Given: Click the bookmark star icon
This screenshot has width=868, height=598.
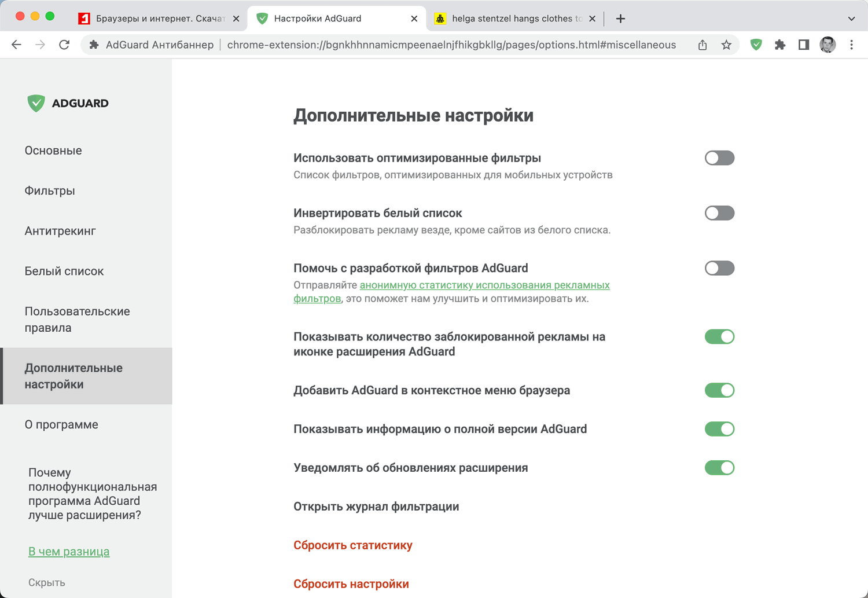Looking at the screenshot, I should [x=726, y=45].
